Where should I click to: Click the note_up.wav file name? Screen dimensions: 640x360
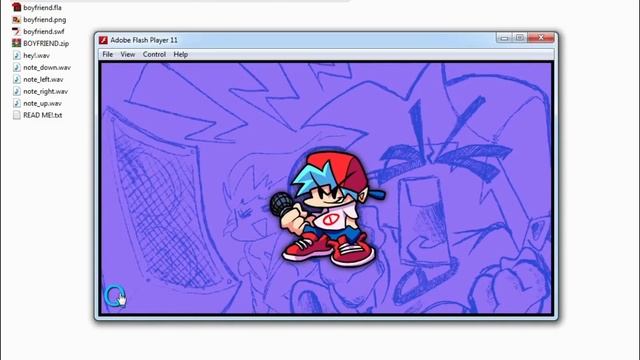pyautogui.click(x=42, y=103)
